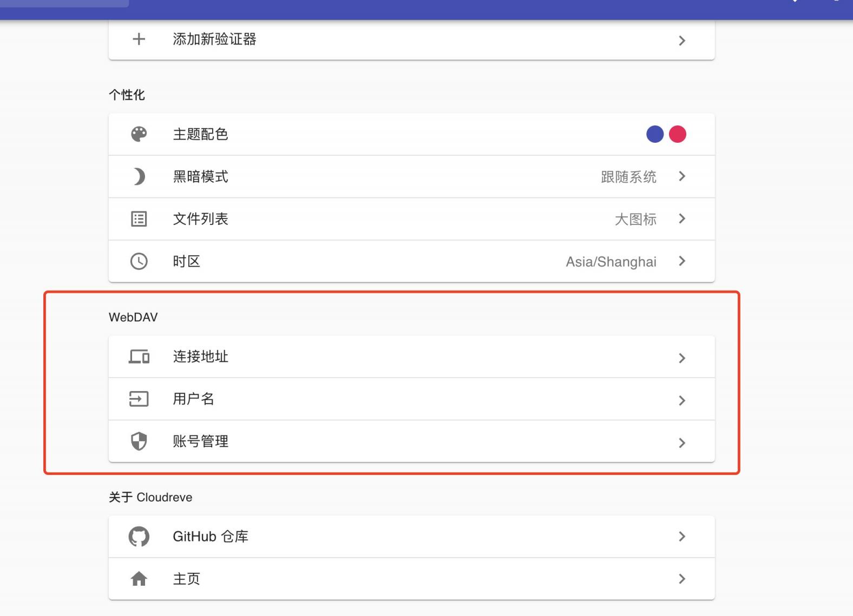Expand the 黑暗模式 chevron arrow
This screenshot has height=616, width=853.
tap(682, 176)
